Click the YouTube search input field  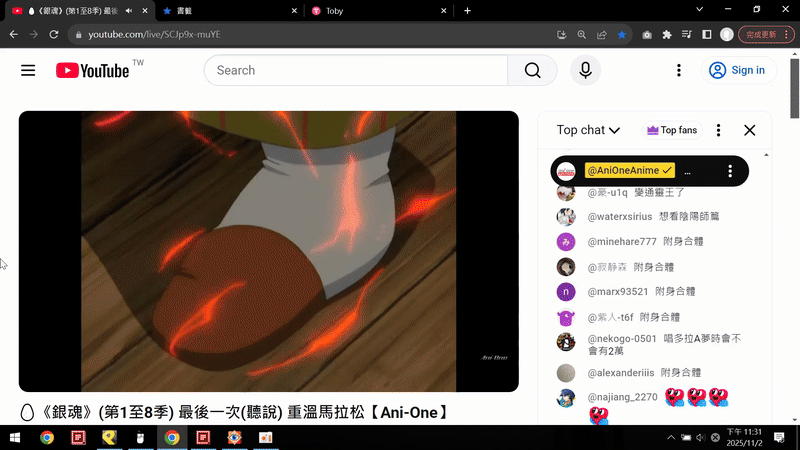(355, 70)
